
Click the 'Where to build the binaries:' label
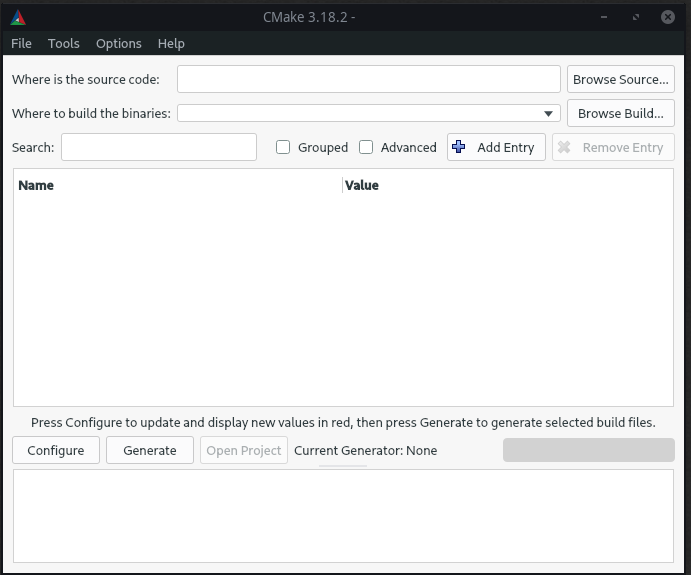[x=91, y=113]
